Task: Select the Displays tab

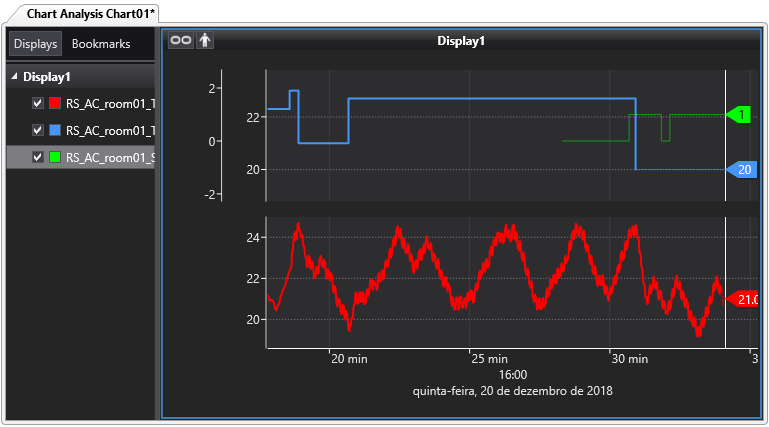Action: coord(35,44)
